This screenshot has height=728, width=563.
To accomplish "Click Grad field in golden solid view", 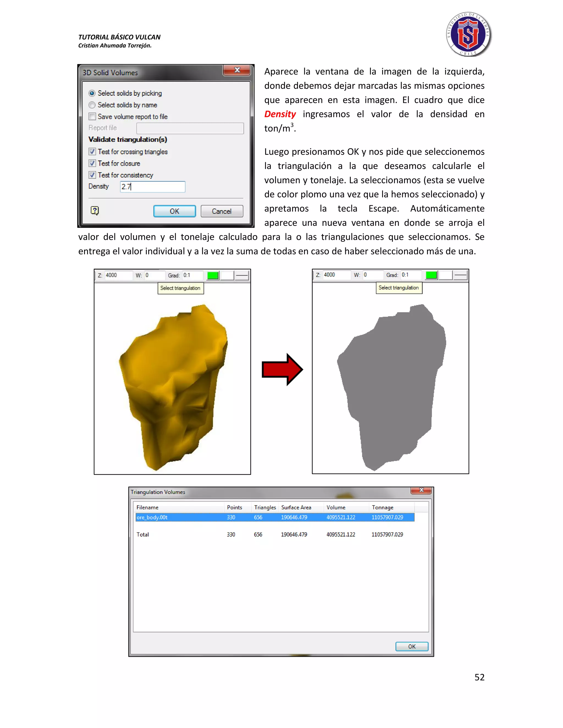I will [x=192, y=275].
